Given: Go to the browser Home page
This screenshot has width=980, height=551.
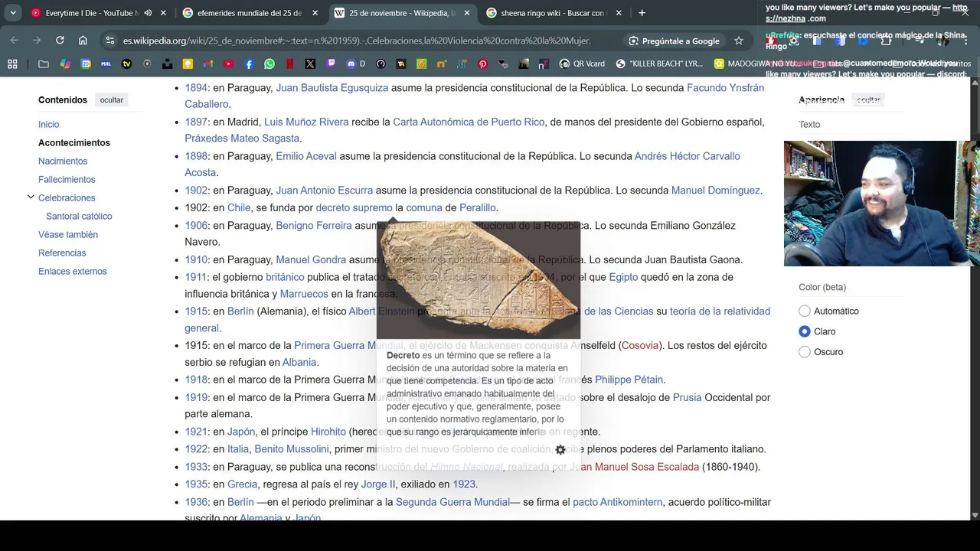Looking at the screenshot, I should 83,41.
